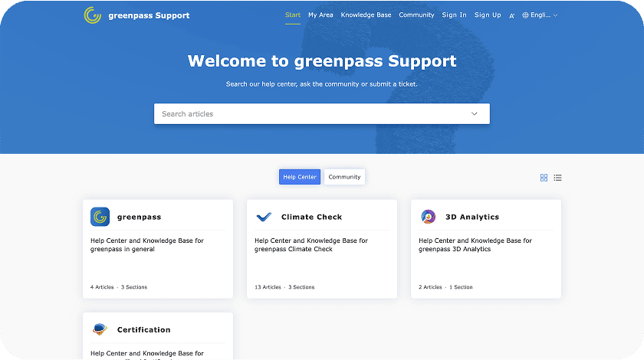Open the Climate Check card title
This screenshot has height=360, width=644.
click(311, 217)
